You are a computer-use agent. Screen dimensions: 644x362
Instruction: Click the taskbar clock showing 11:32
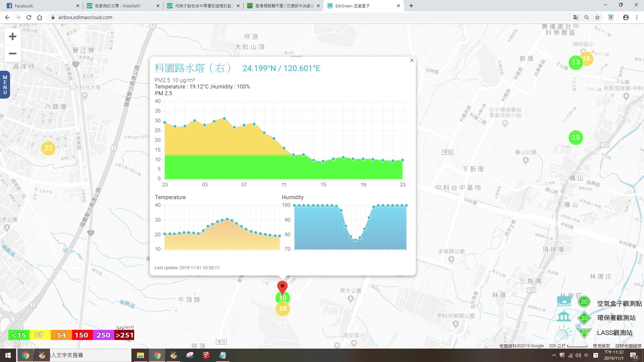click(614, 355)
